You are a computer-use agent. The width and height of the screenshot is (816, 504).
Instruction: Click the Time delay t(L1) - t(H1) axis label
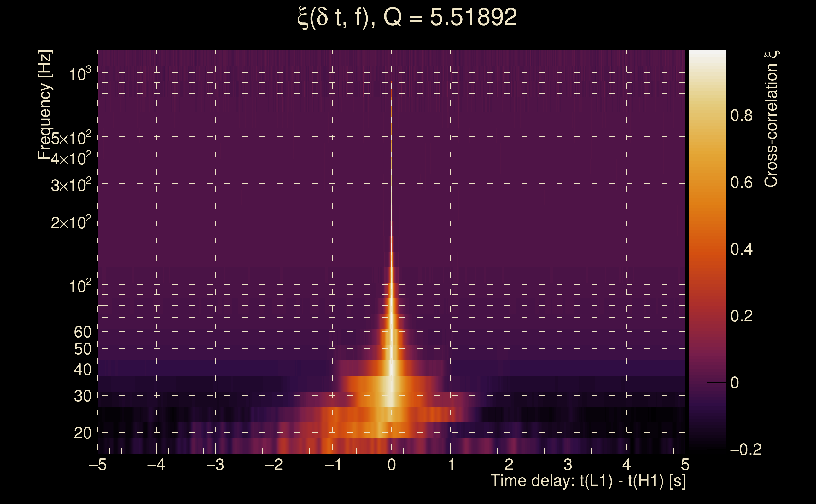588,481
